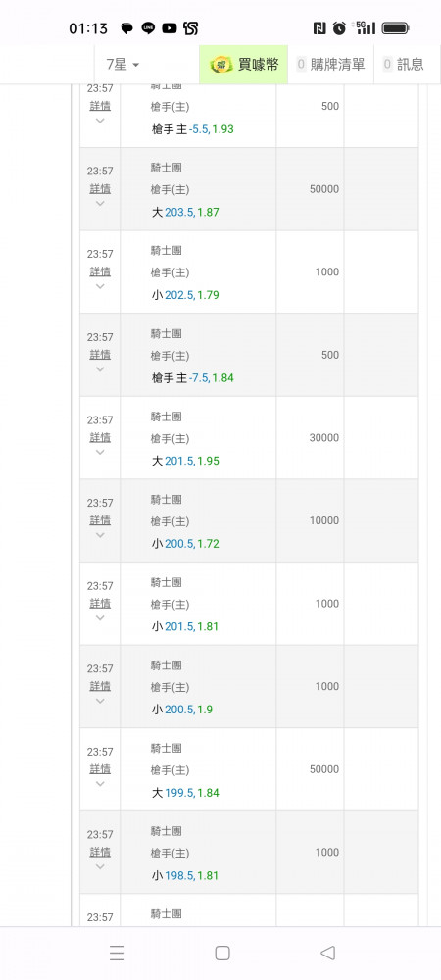Tap the Android back navigation triangle

[x=328, y=953]
